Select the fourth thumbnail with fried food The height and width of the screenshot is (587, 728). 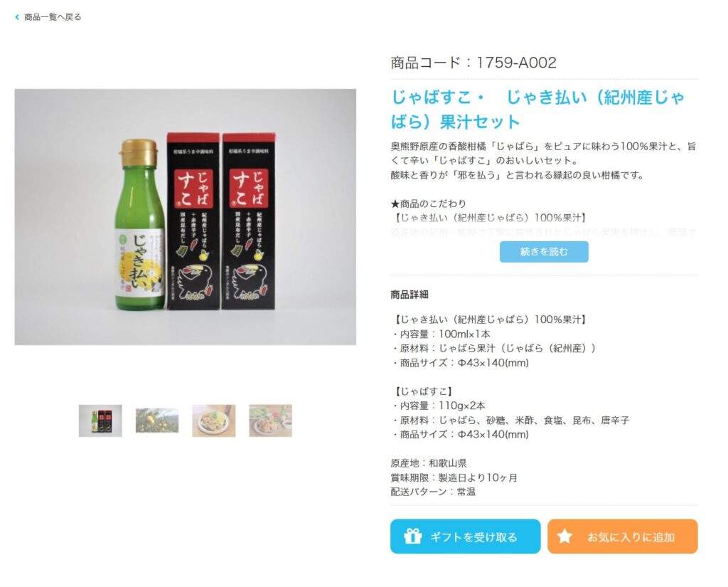click(x=270, y=421)
